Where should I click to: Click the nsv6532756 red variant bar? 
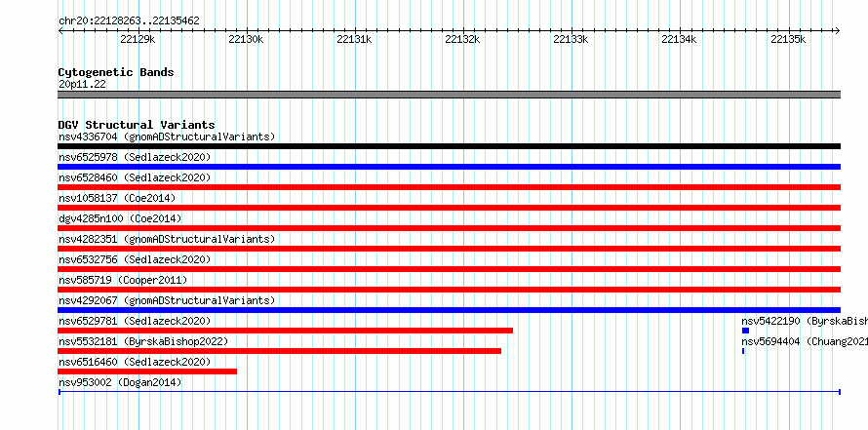(449, 269)
